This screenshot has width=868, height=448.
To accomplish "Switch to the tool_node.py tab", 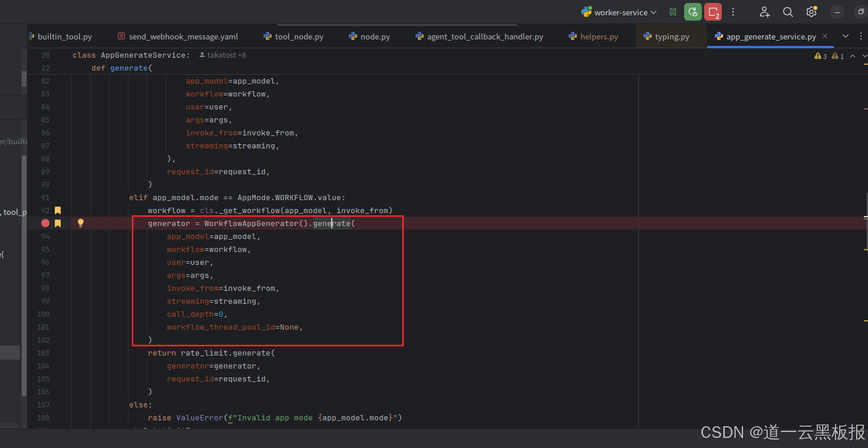I will pos(298,36).
